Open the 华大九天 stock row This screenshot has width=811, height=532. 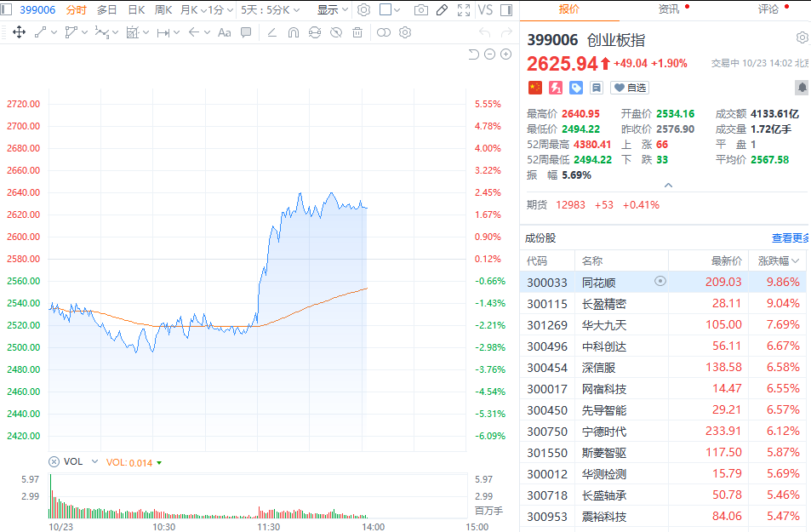pyautogui.click(x=663, y=325)
